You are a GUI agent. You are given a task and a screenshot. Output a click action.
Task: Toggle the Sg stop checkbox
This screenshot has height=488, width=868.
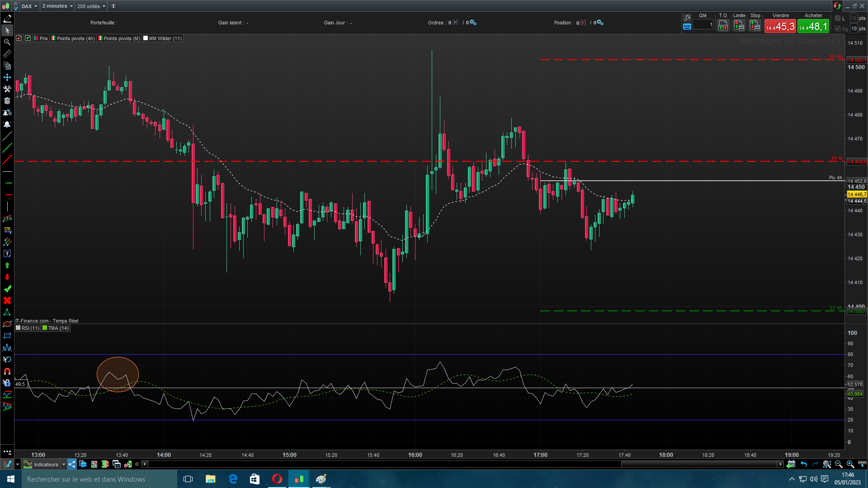(838, 28)
